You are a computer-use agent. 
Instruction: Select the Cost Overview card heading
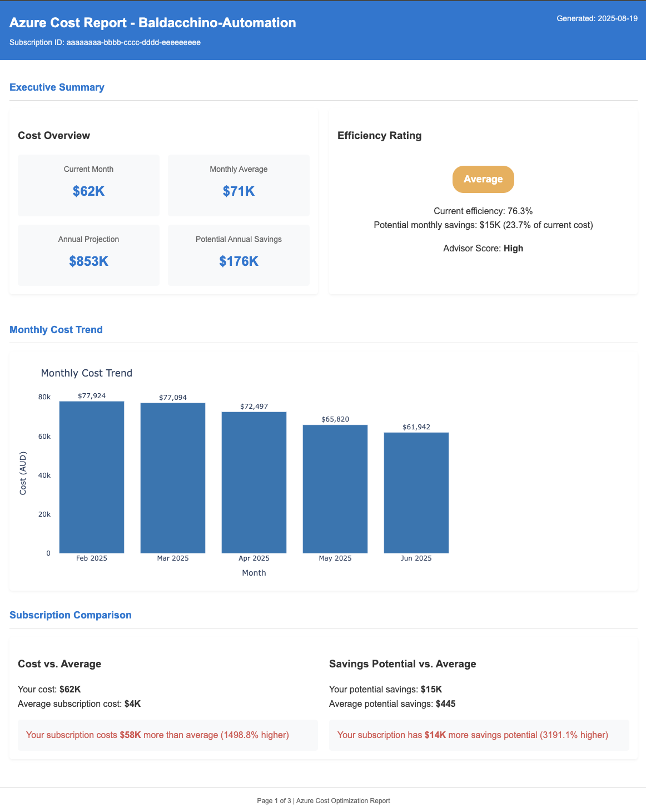point(54,136)
